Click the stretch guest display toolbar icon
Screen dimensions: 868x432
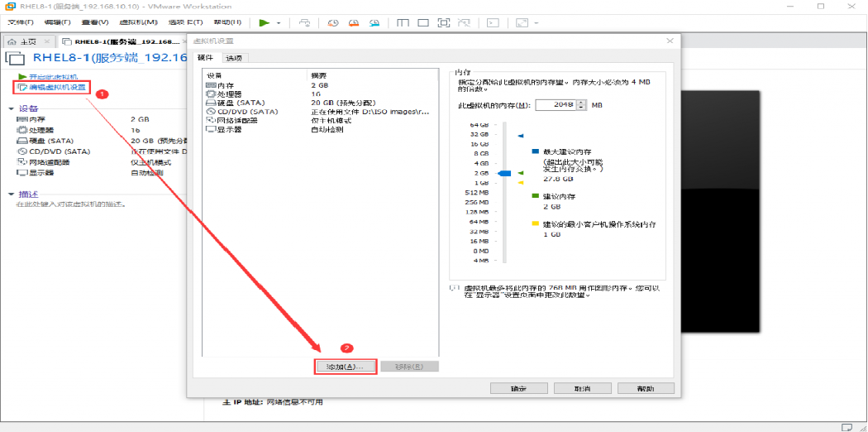coord(522,22)
